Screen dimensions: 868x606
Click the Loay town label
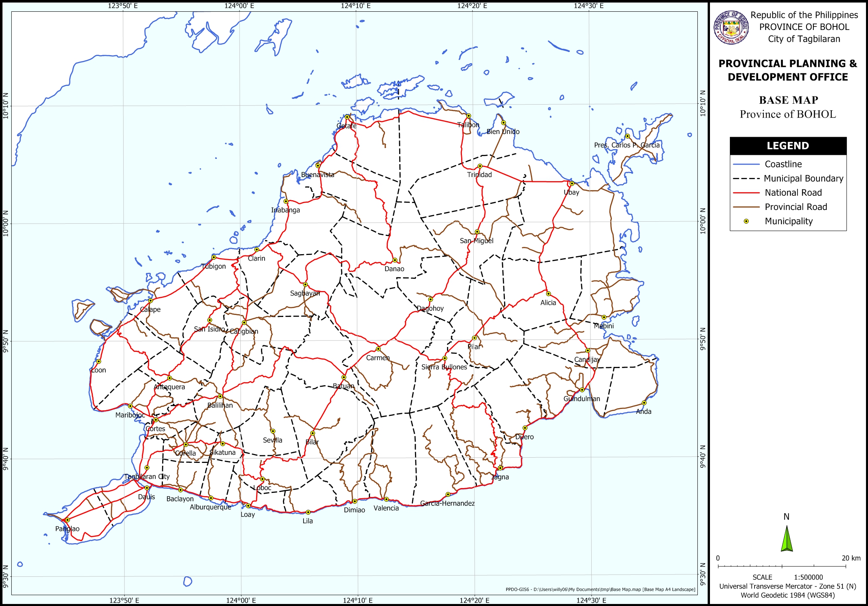point(248,515)
